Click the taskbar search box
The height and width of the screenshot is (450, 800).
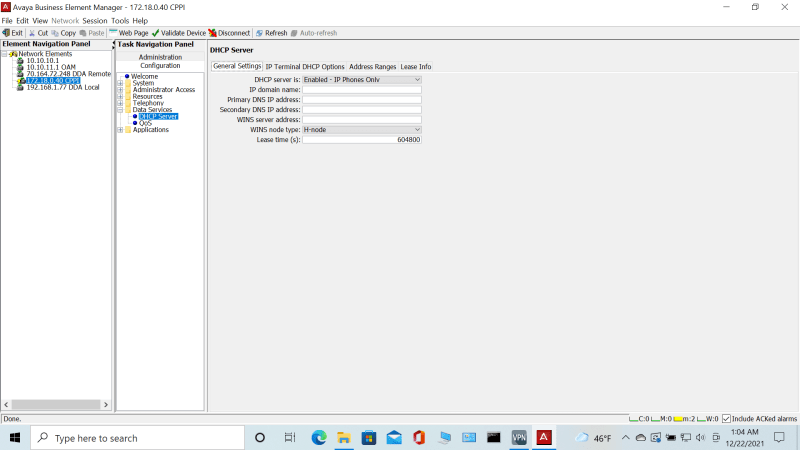138,438
